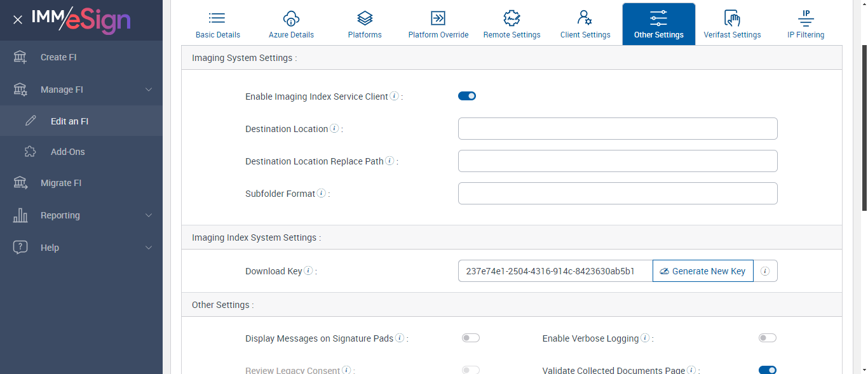Open the Platform Override tab
Screen dimensions: 868x374
[438, 25]
